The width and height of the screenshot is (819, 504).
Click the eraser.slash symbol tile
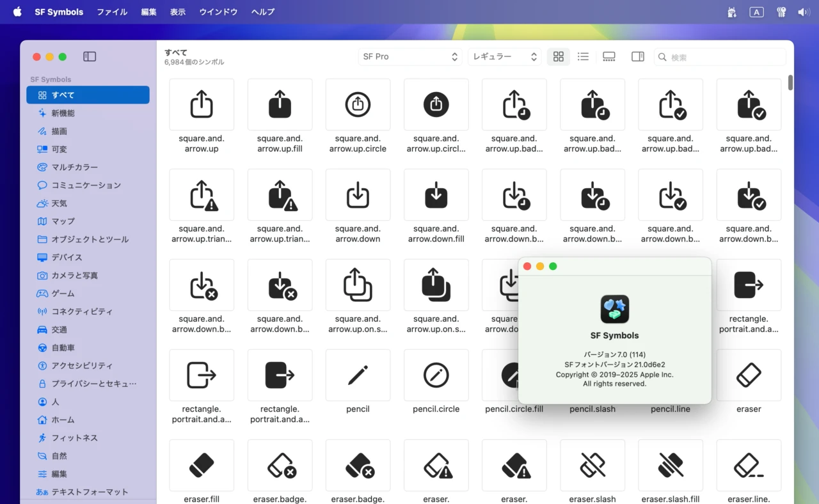[592, 465]
